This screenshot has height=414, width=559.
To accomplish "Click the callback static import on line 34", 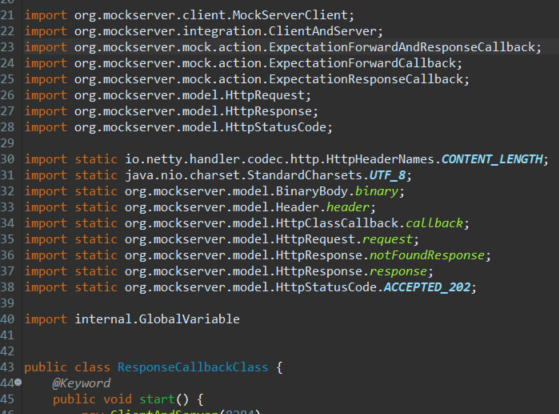I will pos(434,224).
